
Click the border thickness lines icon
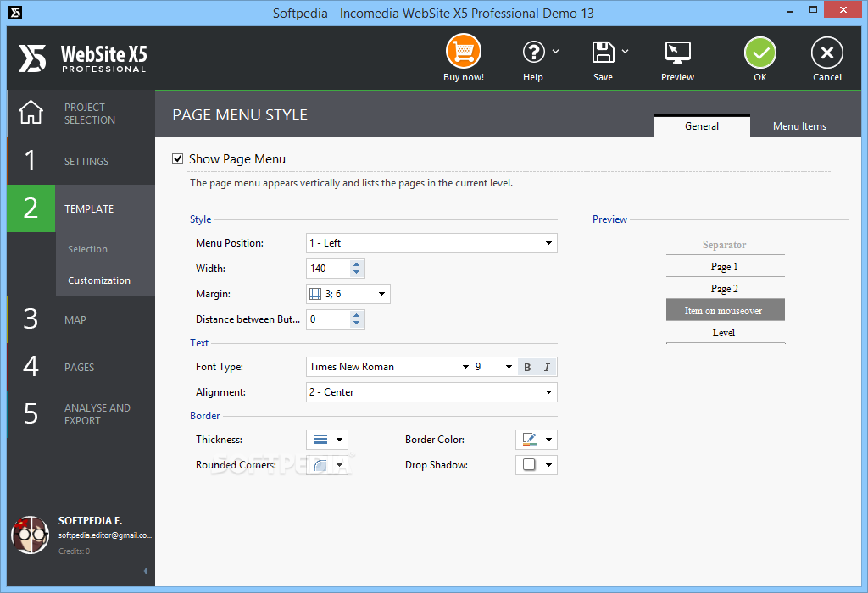320,440
